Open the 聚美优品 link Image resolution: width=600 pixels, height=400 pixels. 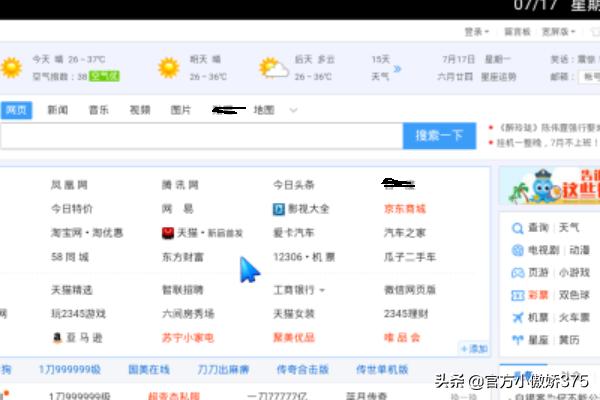(x=293, y=338)
